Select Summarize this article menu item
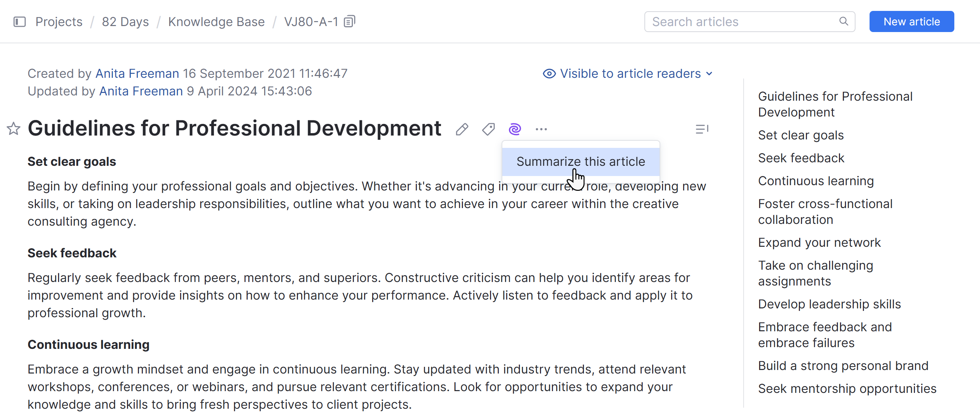Image resolution: width=980 pixels, height=414 pixels. (580, 162)
